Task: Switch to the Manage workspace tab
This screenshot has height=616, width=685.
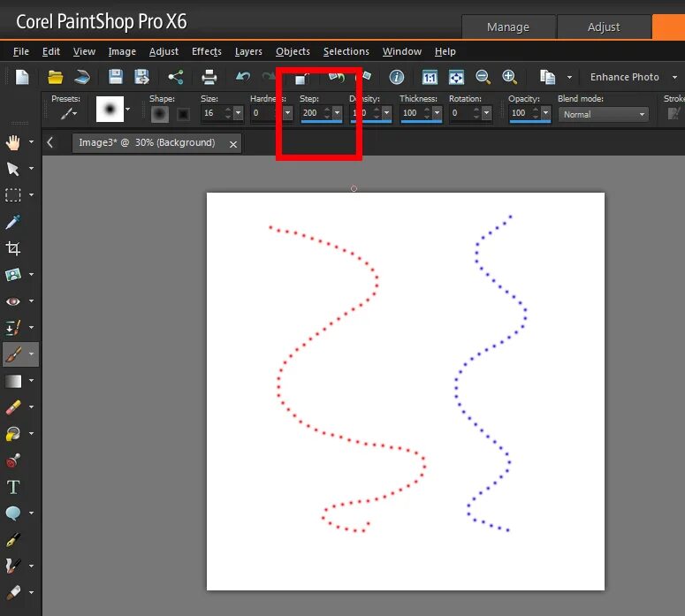Action: (x=508, y=27)
